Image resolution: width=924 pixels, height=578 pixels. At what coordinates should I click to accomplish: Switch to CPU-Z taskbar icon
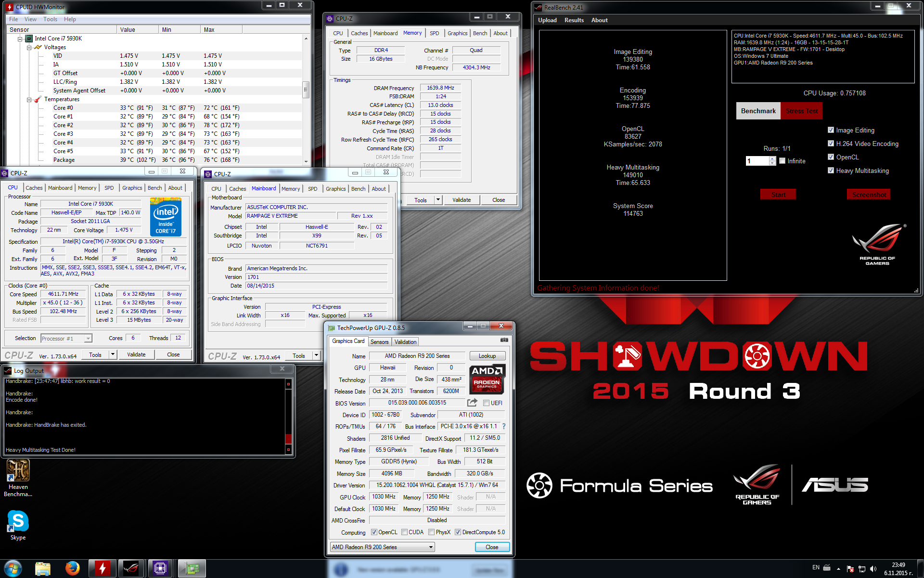160,569
